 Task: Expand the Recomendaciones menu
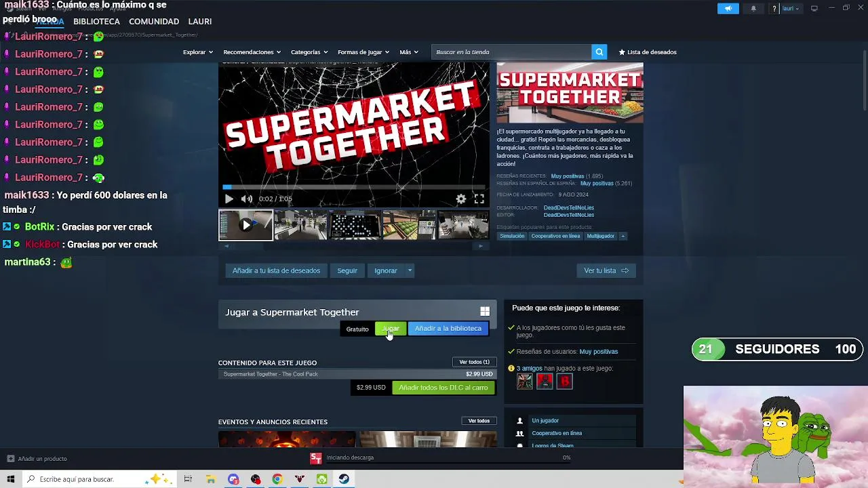click(x=252, y=52)
